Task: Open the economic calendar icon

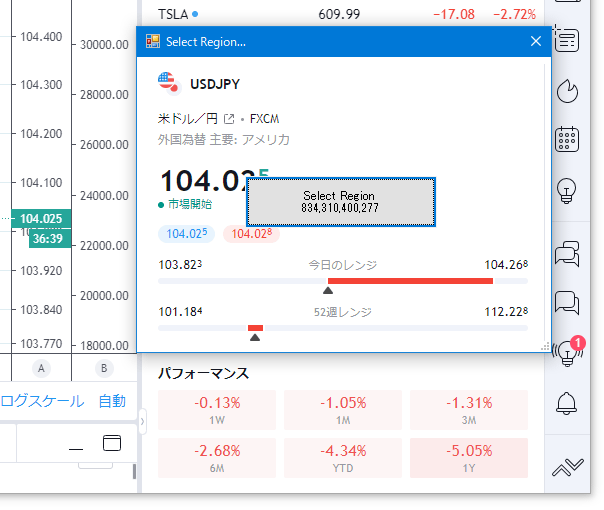Action: point(567,139)
